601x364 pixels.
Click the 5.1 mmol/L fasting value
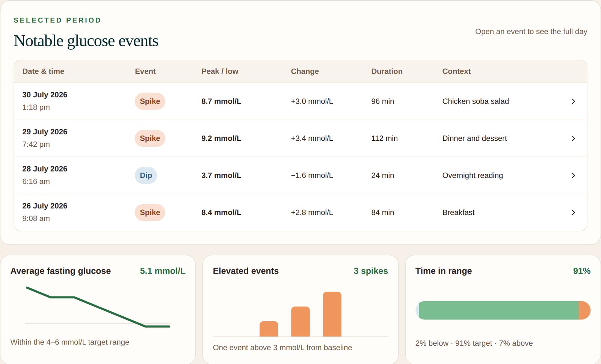(163, 271)
